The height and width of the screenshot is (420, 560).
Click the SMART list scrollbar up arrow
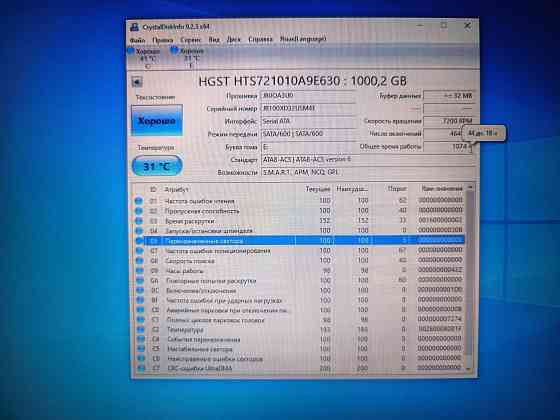point(470,187)
